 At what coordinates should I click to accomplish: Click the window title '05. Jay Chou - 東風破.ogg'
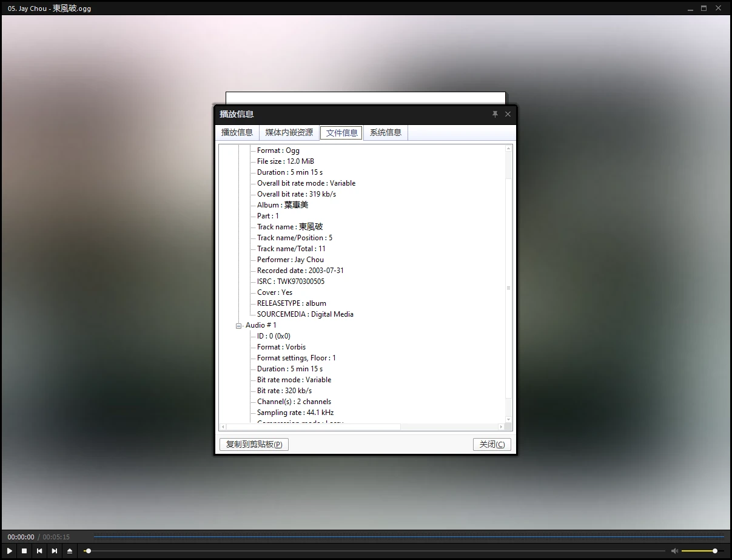click(x=49, y=8)
